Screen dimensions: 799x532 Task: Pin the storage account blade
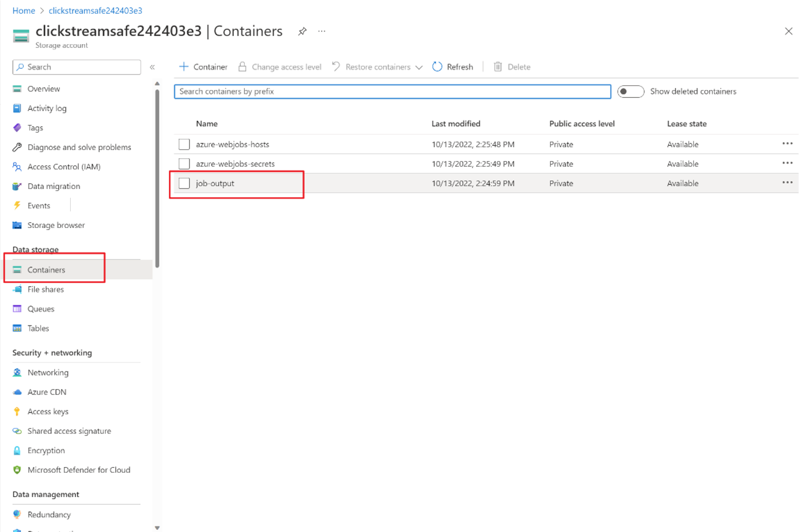coord(302,32)
